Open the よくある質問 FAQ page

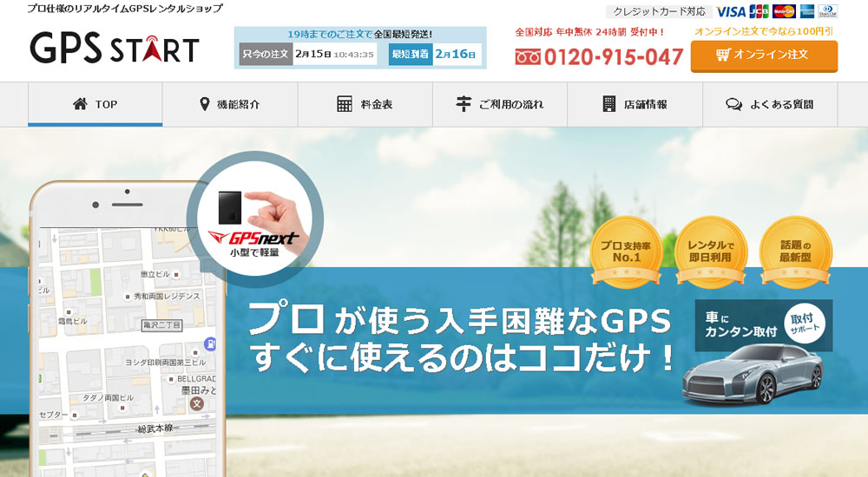[x=770, y=104]
